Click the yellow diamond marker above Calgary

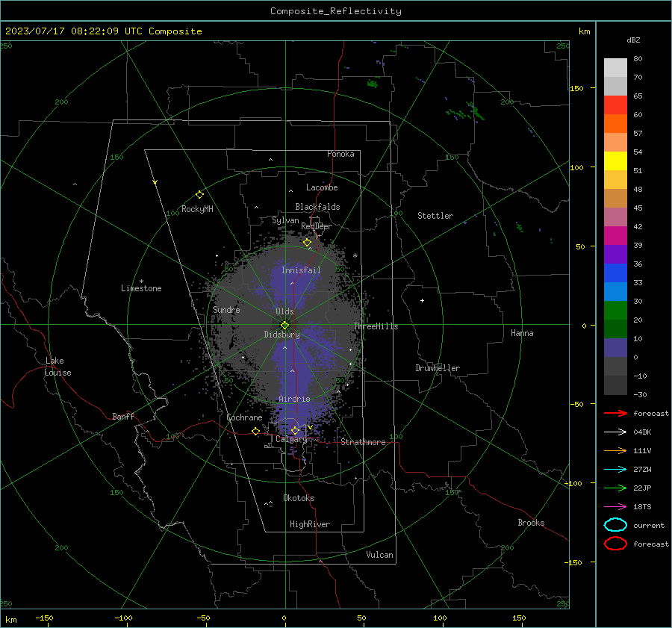(295, 430)
